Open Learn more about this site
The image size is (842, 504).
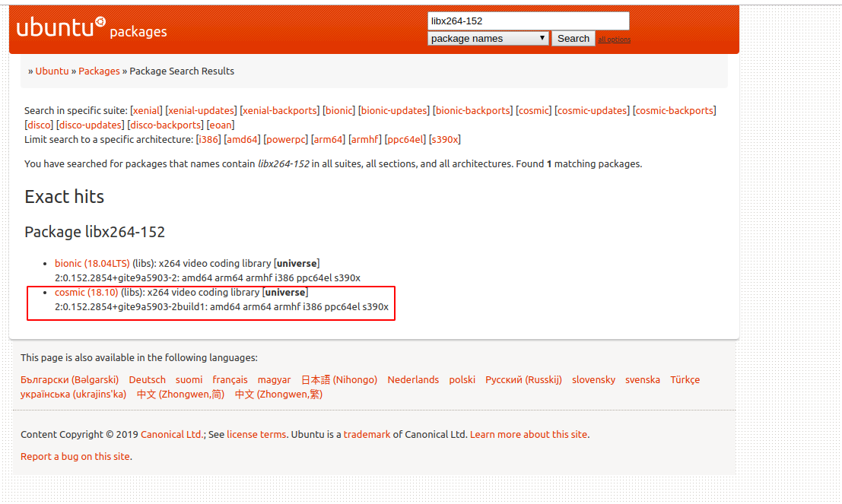coord(529,435)
